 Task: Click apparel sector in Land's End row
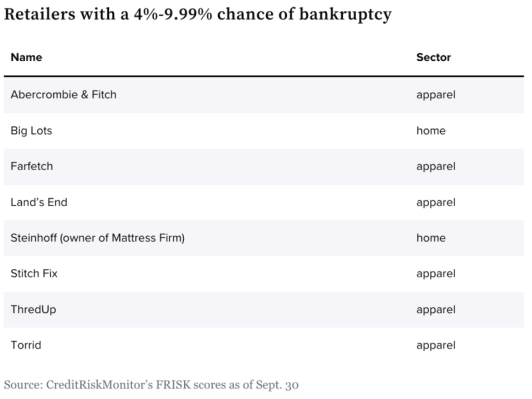pyautogui.click(x=435, y=203)
